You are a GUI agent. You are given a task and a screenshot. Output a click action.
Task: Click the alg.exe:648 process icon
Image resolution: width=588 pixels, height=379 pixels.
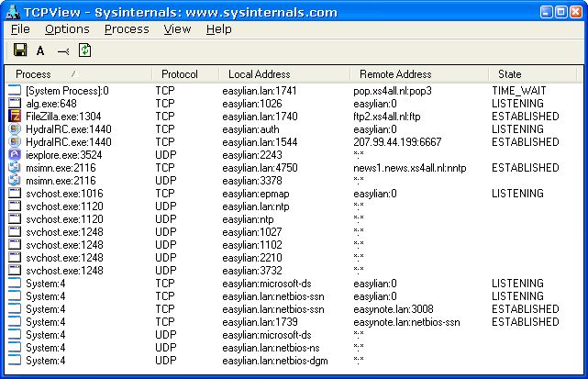pos(15,103)
